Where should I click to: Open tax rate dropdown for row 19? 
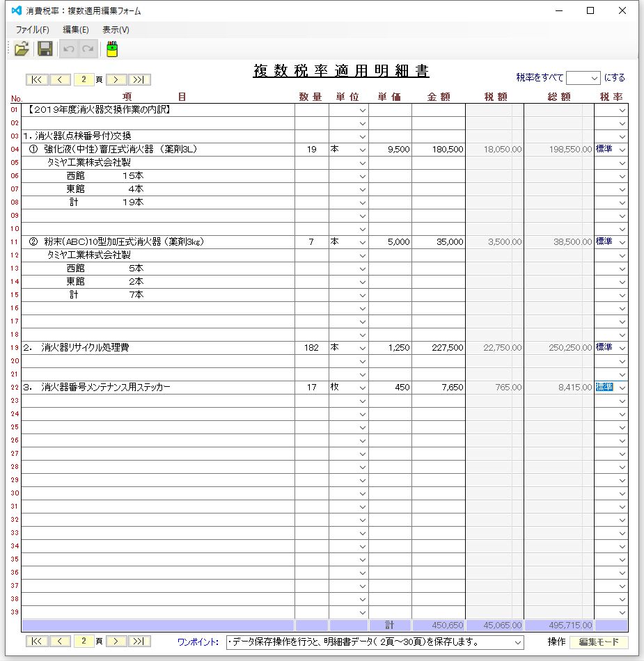622,348
